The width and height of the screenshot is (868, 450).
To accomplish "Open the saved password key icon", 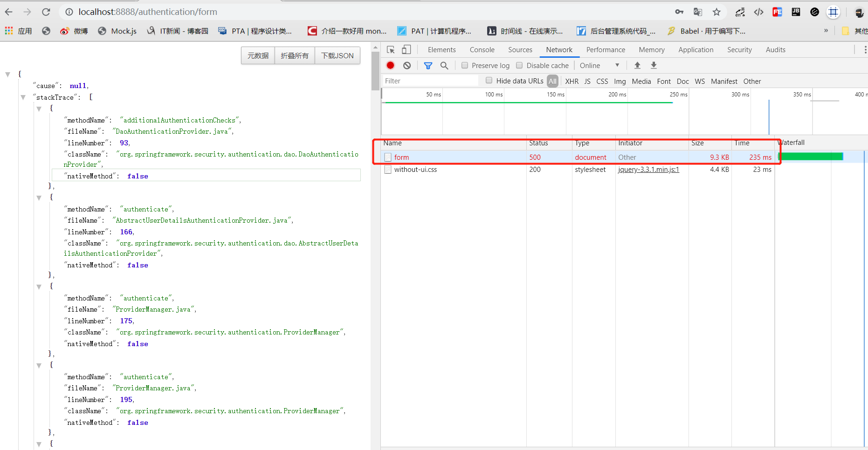I will (x=679, y=12).
